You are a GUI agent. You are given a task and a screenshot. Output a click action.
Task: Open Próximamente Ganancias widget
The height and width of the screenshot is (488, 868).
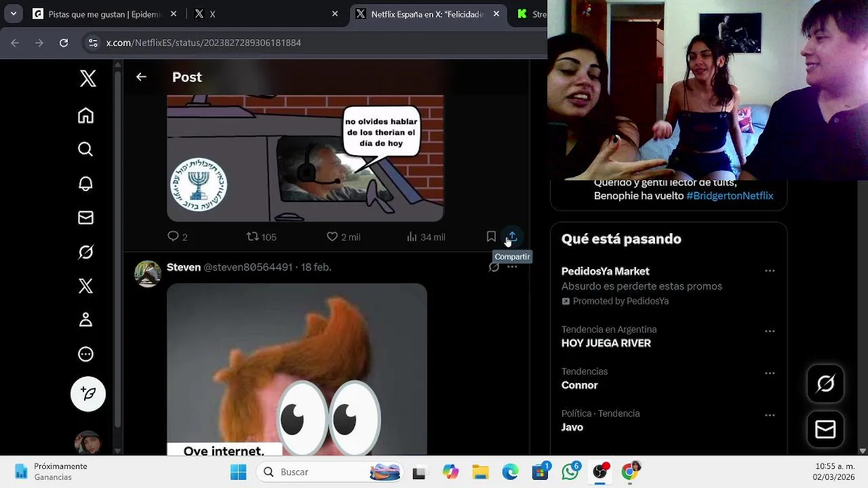(x=52, y=472)
